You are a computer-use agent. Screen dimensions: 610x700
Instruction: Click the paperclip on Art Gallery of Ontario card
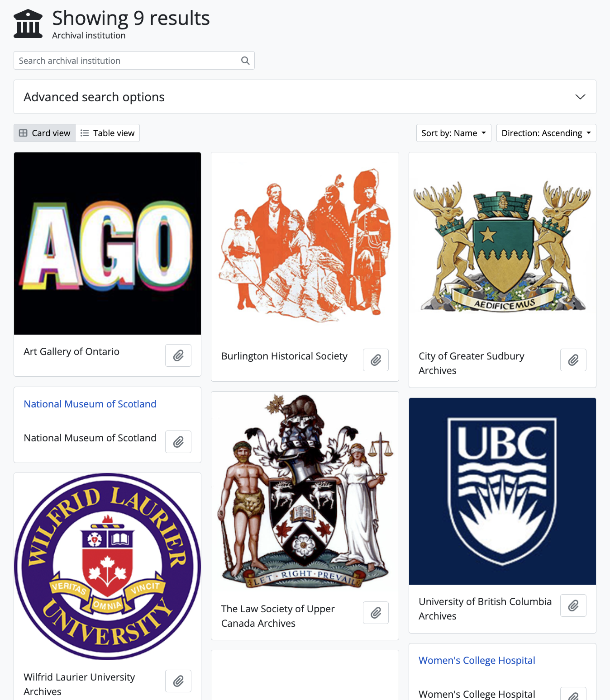178,355
